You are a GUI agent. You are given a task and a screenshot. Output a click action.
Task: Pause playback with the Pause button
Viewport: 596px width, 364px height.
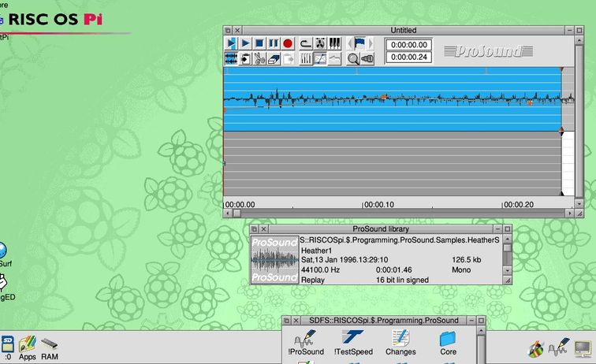point(274,43)
